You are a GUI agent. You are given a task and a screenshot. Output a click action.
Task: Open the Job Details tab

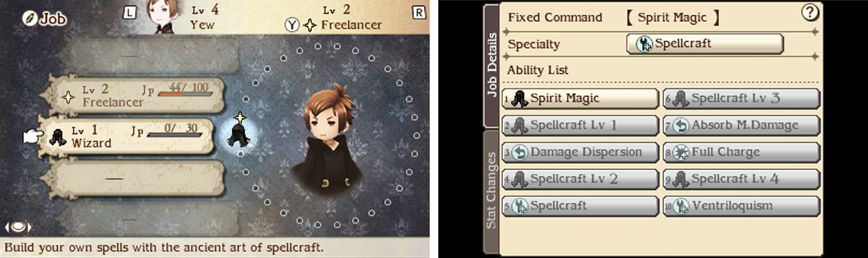[x=491, y=66]
